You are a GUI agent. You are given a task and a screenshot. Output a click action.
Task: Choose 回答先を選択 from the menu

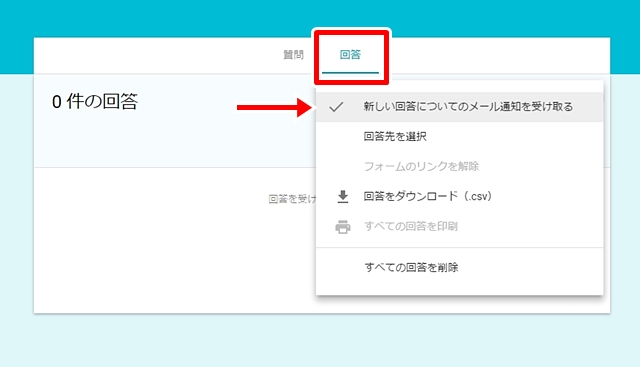click(x=460, y=137)
